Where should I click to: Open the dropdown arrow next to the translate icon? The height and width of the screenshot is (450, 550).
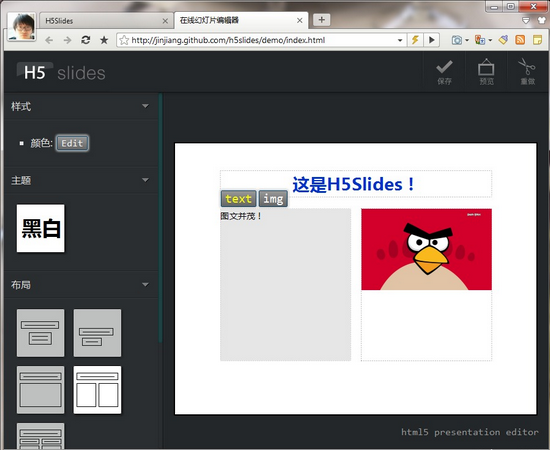point(490,40)
